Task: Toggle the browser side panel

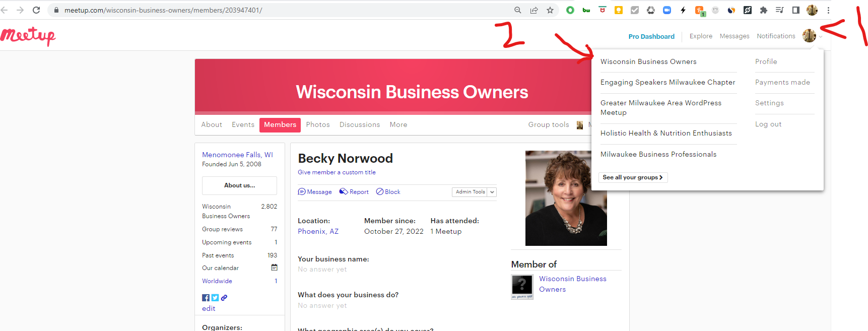Action: [796, 10]
